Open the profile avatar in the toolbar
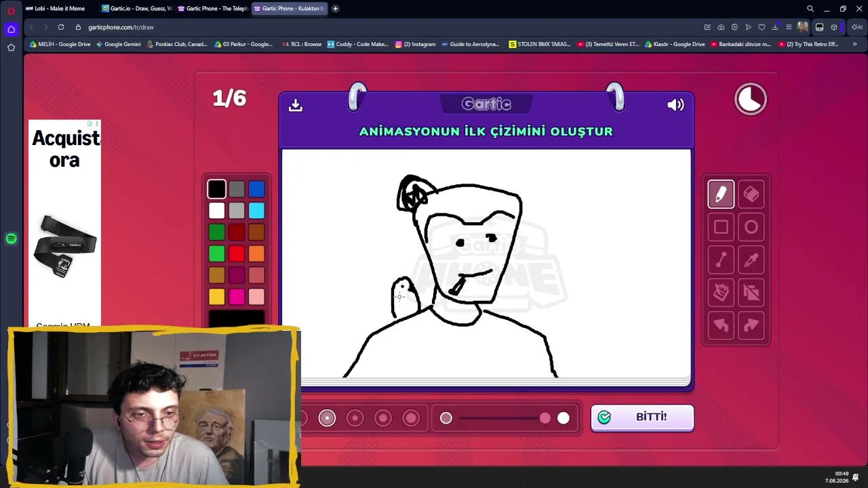The height and width of the screenshot is (488, 868). [x=803, y=27]
